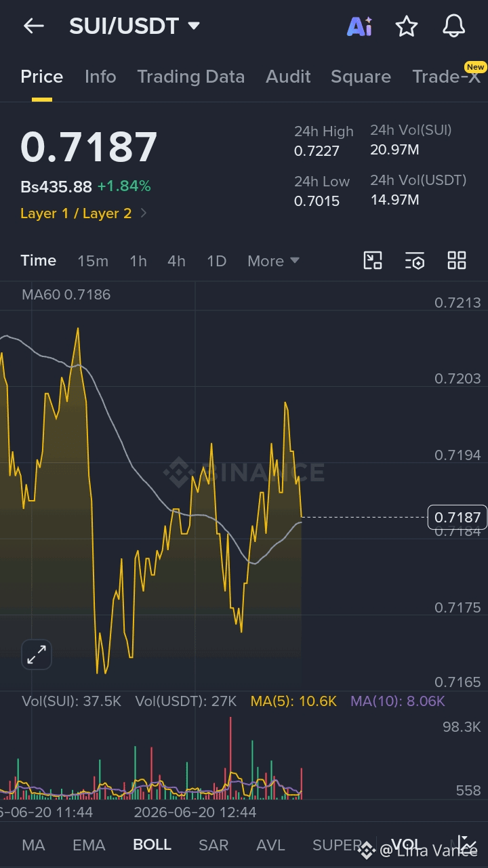Enable the EMA indicator

point(89,845)
